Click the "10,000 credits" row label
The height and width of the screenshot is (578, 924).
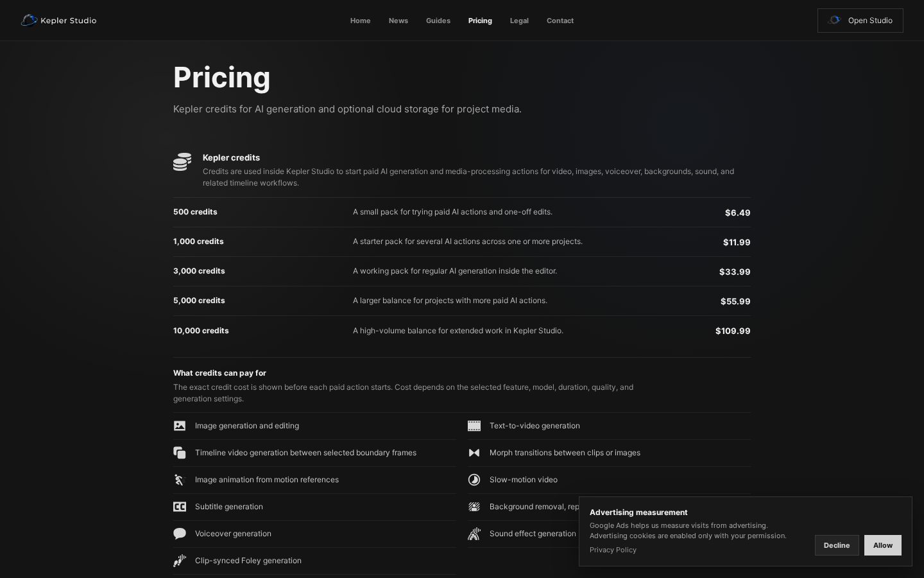click(x=201, y=331)
